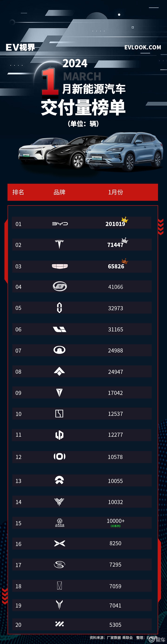The width and height of the screenshot is (167, 644).
Task: Click the bronze crown beside 65826
Action: [124, 261]
